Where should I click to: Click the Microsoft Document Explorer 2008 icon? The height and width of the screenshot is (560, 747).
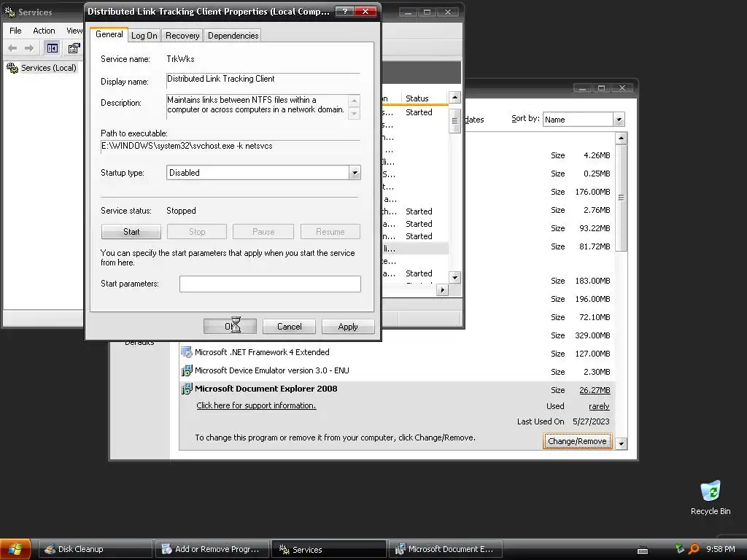click(x=186, y=389)
